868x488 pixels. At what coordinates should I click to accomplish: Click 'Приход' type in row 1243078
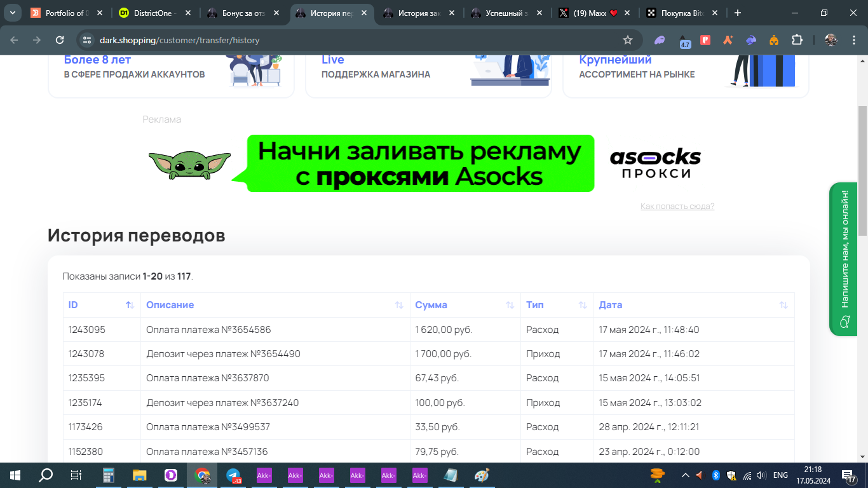[x=543, y=354]
